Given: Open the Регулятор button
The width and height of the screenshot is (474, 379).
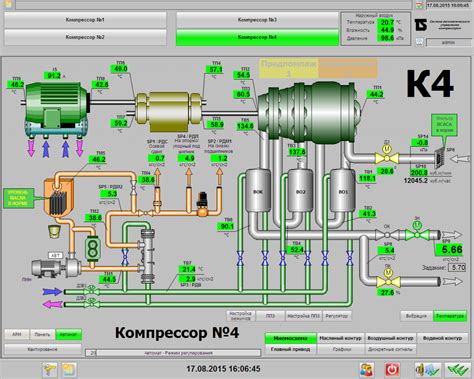Looking at the screenshot, I should pyautogui.click(x=337, y=316).
